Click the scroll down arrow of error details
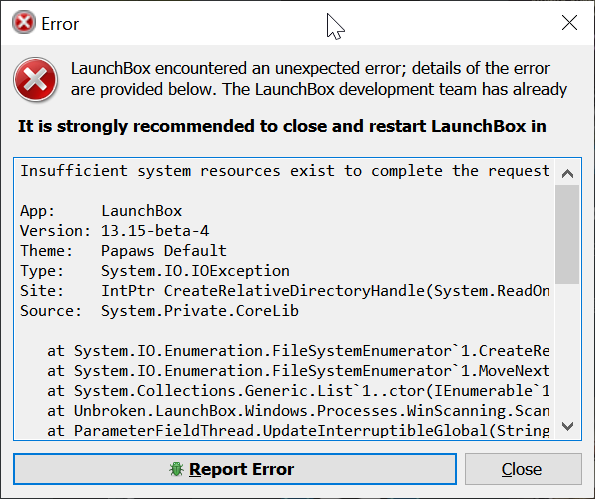Screen dimensions: 595x499 coord(567,427)
